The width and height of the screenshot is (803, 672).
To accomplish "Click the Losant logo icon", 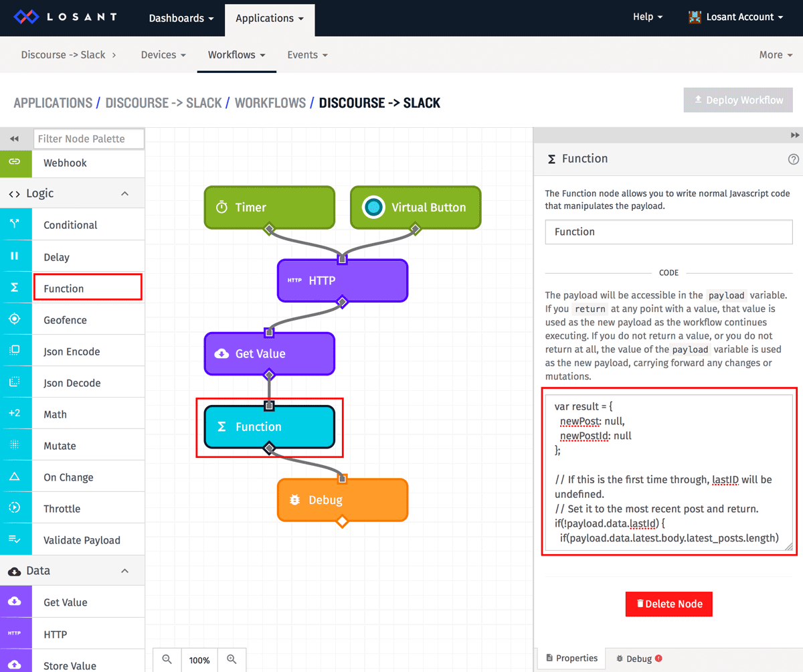I will coord(27,17).
